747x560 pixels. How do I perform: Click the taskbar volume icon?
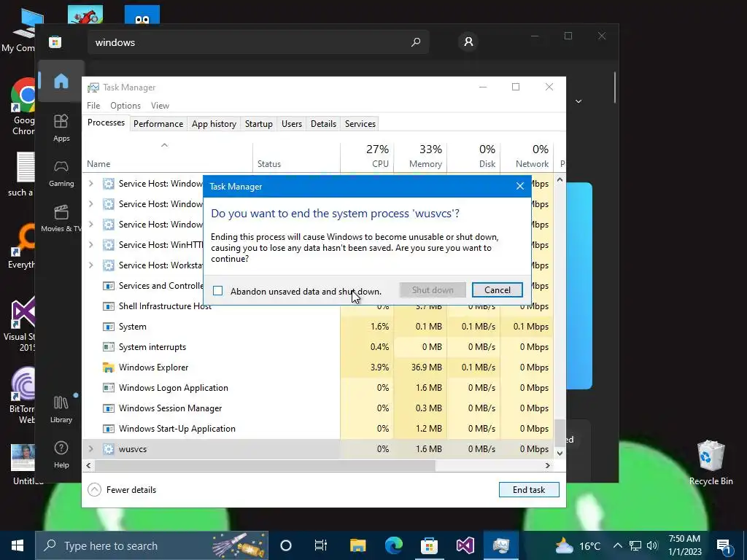point(652,545)
